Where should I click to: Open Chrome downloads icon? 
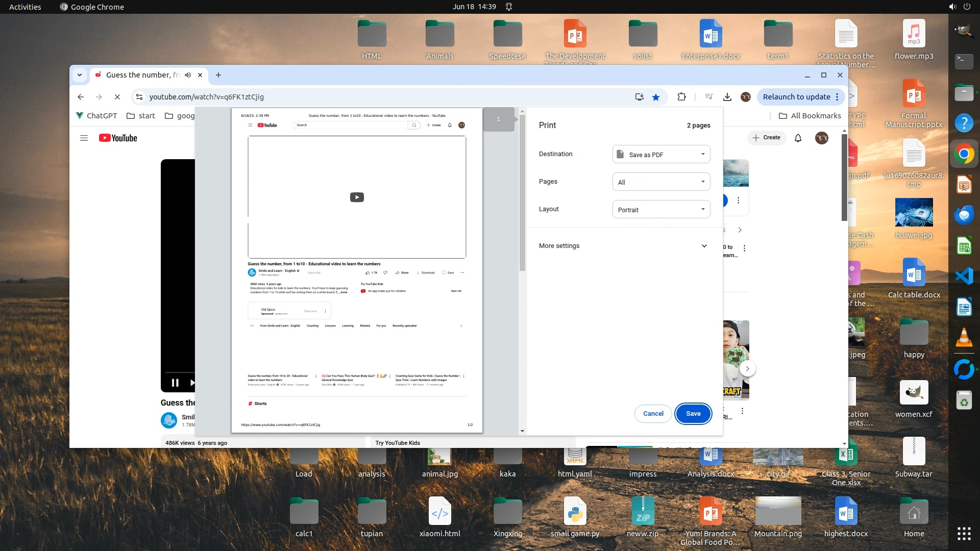[x=727, y=97]
